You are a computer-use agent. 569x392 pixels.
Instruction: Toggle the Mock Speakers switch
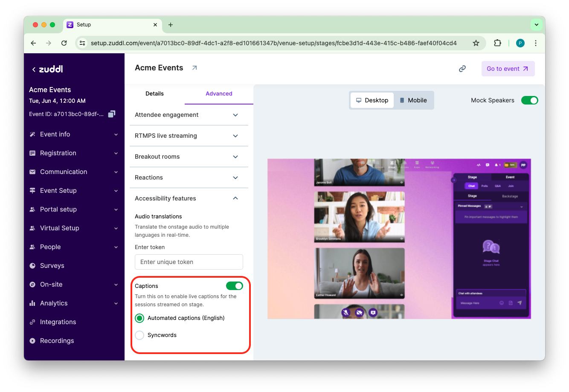(530, 100)
